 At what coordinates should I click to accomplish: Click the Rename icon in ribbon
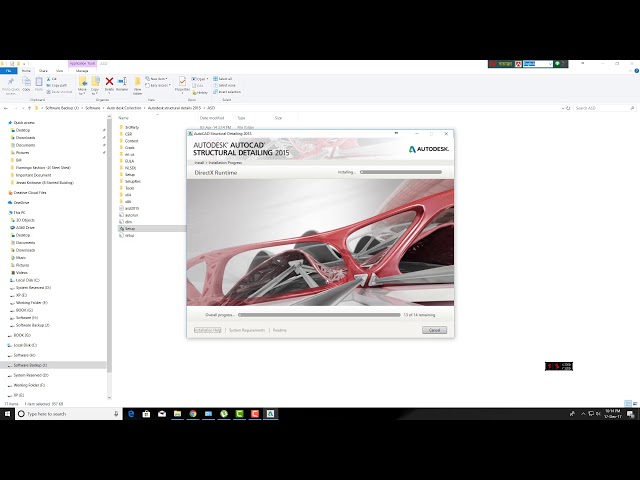pyautogui.click(x=122, y=82)
